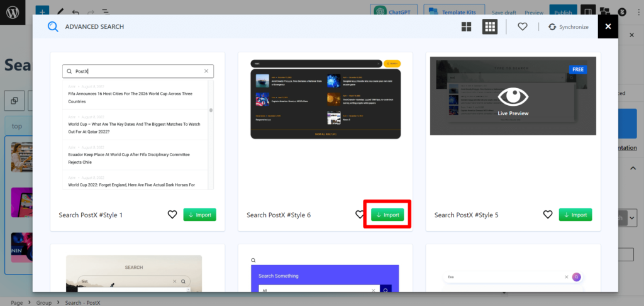
Task: Open Template Kits
Action: [x=454, y=12]
